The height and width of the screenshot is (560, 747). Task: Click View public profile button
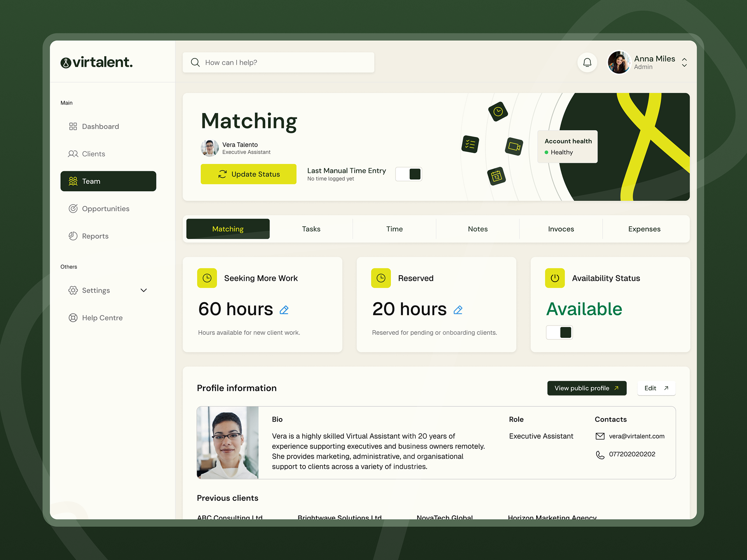coord(586,388)
